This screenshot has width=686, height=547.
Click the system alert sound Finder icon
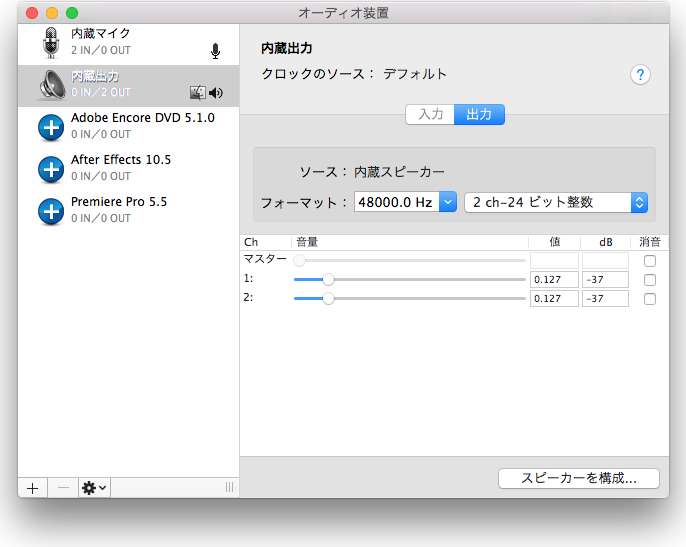(198, 92)
